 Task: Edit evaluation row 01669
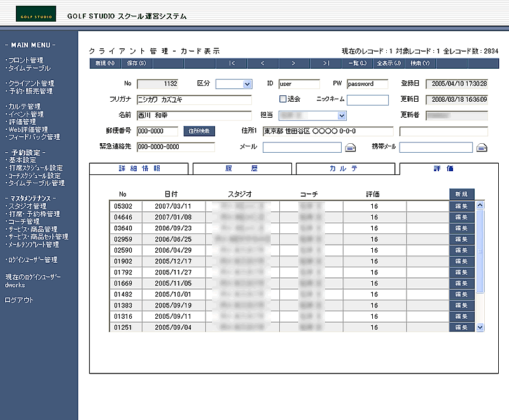[462, 283]
